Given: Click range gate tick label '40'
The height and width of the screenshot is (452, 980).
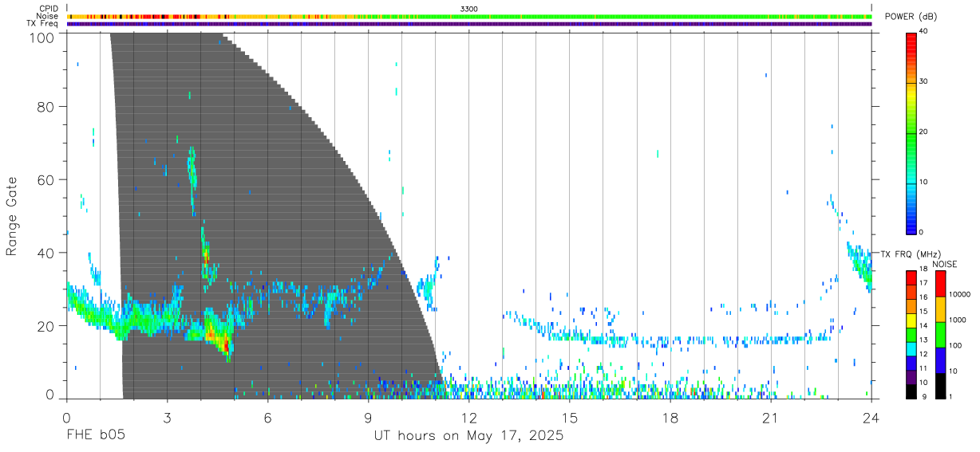Looking at the screenshot, I should [x=45, y=253].
